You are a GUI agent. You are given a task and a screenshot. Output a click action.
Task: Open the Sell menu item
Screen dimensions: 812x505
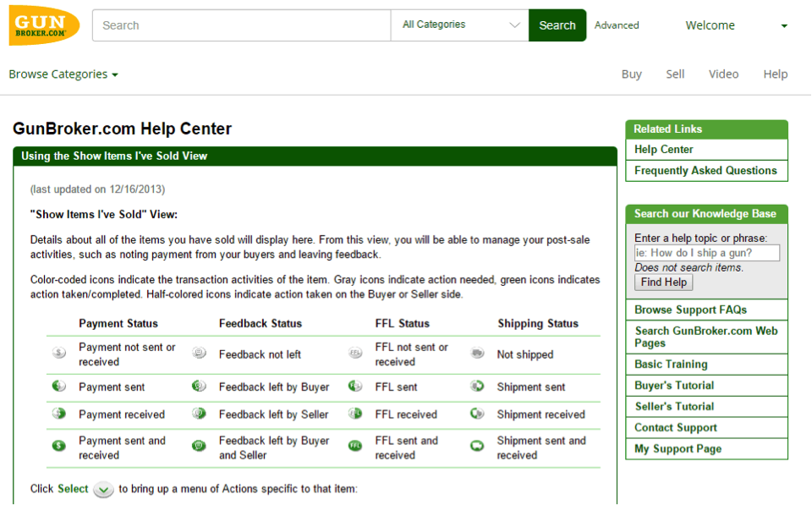pos(675,74)
